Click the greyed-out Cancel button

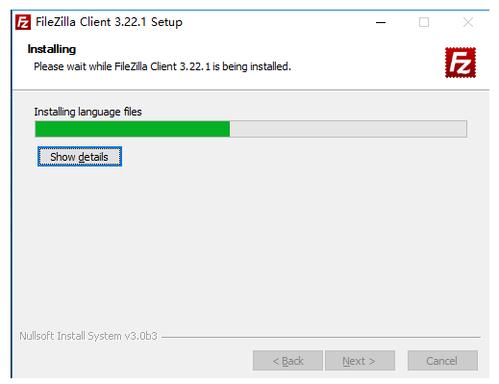point(442,361)
